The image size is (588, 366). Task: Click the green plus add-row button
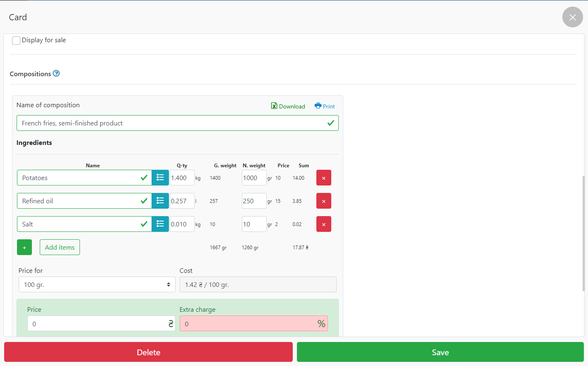pos(24,247)
